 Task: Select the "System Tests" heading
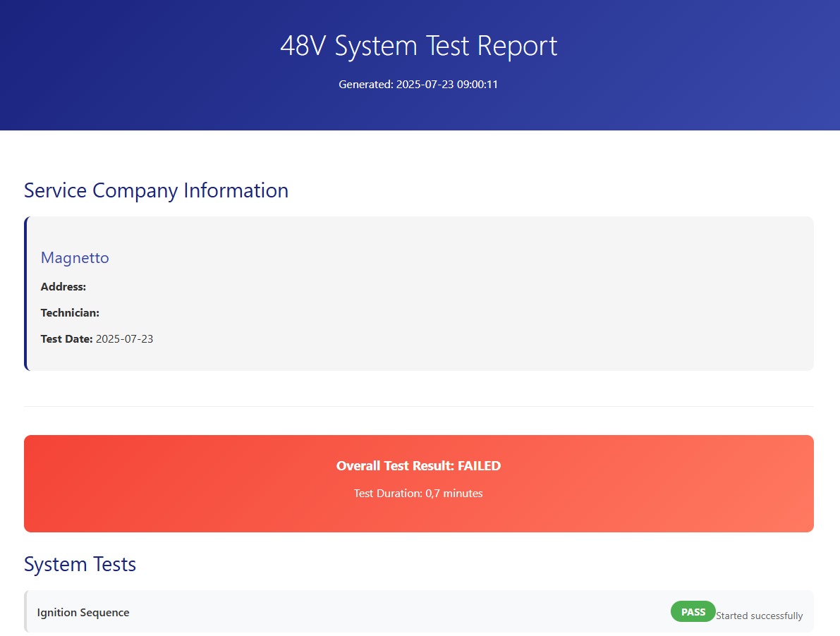[x=80, y=564]
